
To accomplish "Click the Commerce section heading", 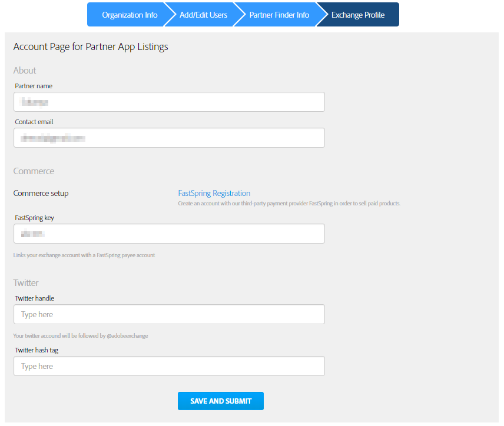I will click(x=34, y=171).
